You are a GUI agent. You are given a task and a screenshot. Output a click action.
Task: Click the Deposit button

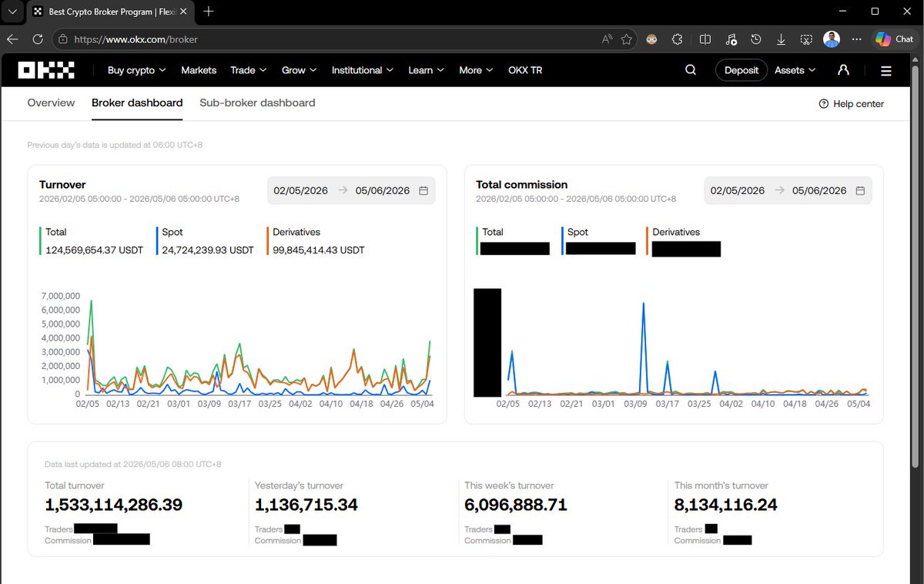point(742,70)
